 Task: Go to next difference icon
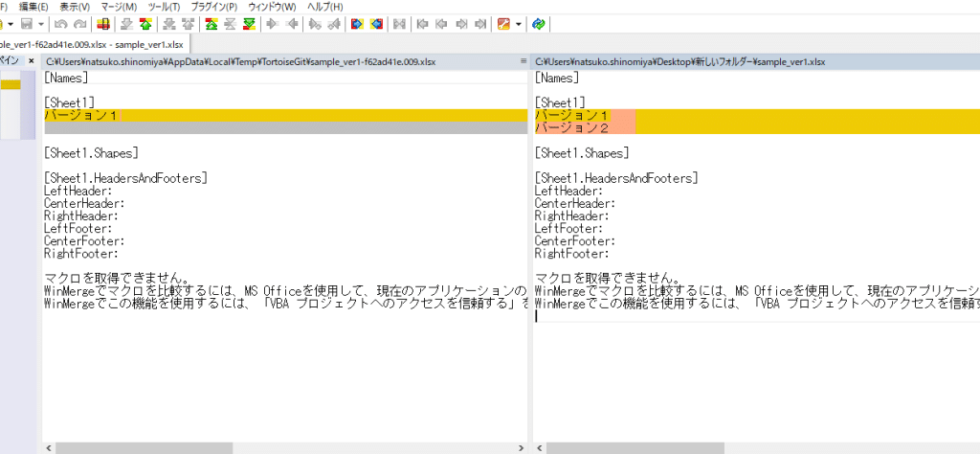126,24
